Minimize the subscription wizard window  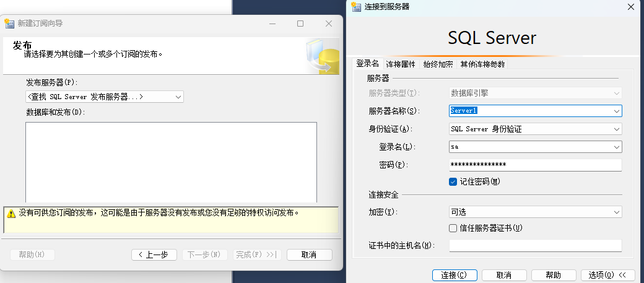pyautogui.click(x=272, y=24)
